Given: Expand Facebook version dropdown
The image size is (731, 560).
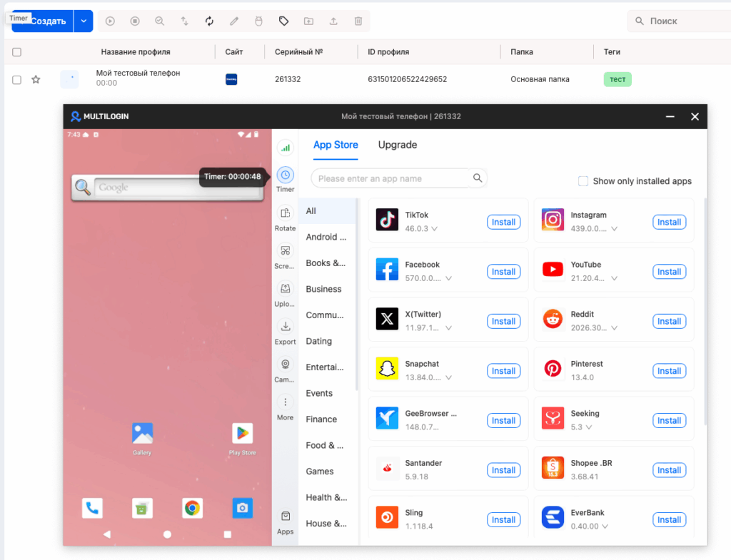Looking at the screenshot, I should coord(448,278).
